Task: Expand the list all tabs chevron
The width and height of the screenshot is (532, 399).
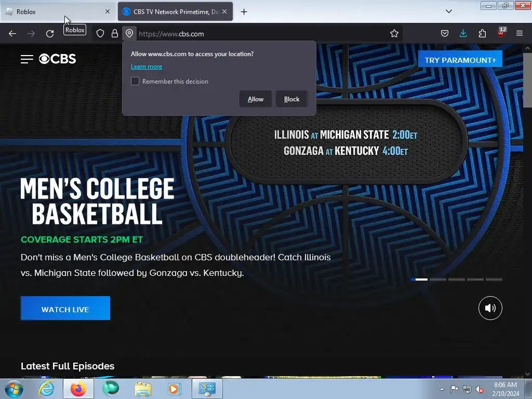Action: (x=448, y=11)
